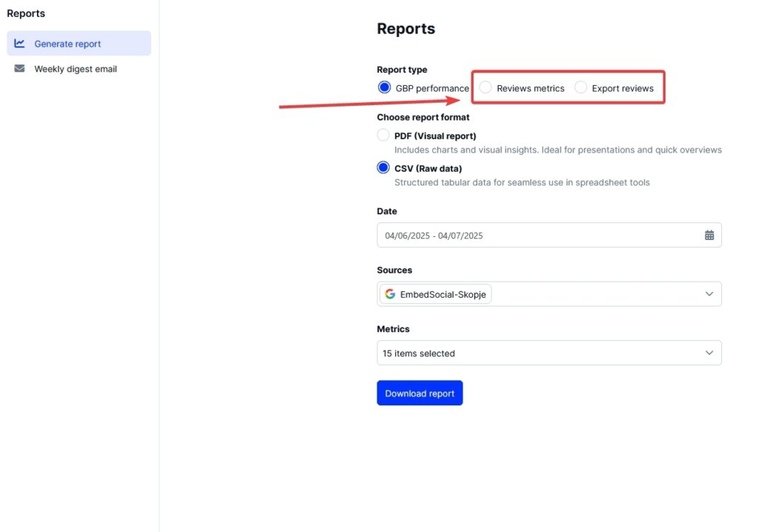Click the Reports heading in the sidebar
Screen dimensions: 759x532
coord(26,13)
